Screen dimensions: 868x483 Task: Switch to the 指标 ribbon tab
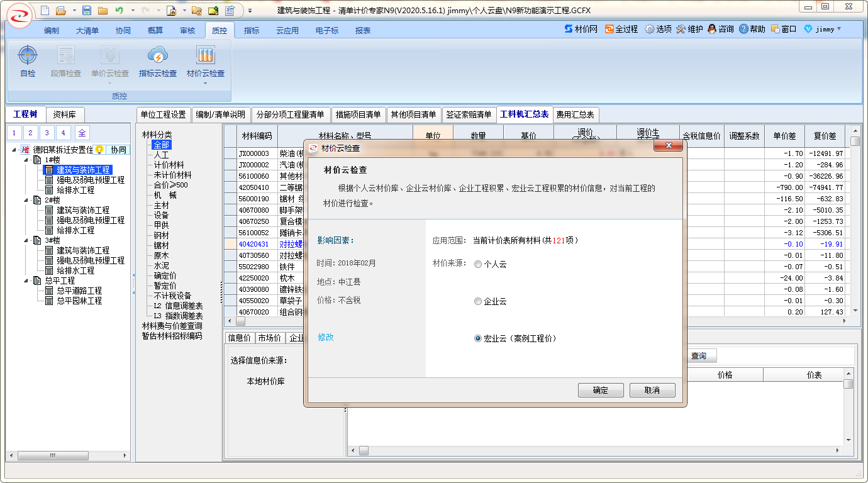point(252,30)
